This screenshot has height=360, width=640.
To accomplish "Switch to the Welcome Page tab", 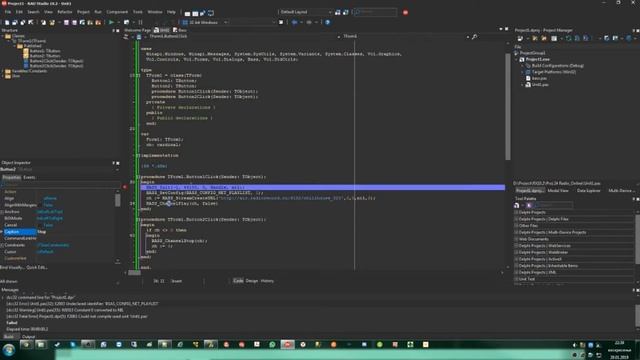I will (138, 30).
